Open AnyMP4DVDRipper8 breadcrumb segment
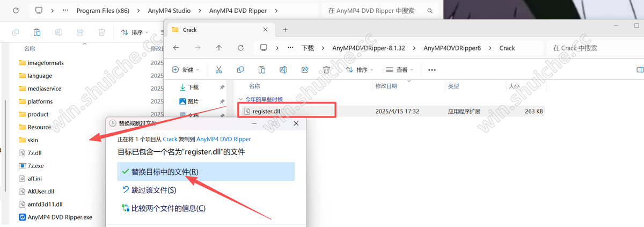The image size is (644, 227). [452, 48]
